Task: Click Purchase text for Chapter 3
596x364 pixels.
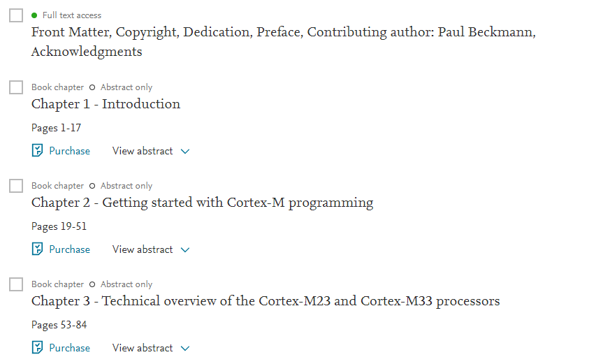Action: coord(69,348)
